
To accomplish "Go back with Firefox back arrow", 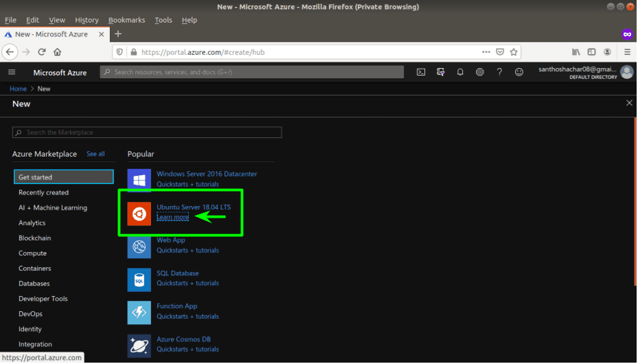I will tap(10, 52).
